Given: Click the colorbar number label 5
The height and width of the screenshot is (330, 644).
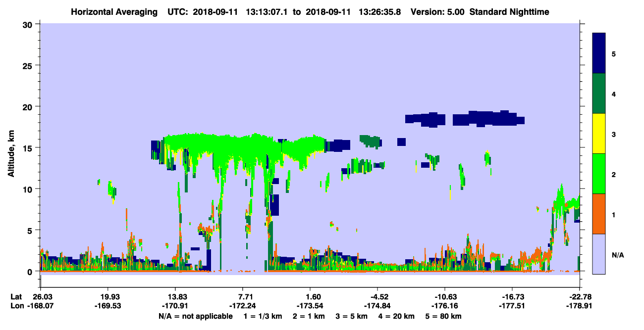Looking at the screenshot, I should [x=614, y=53].
